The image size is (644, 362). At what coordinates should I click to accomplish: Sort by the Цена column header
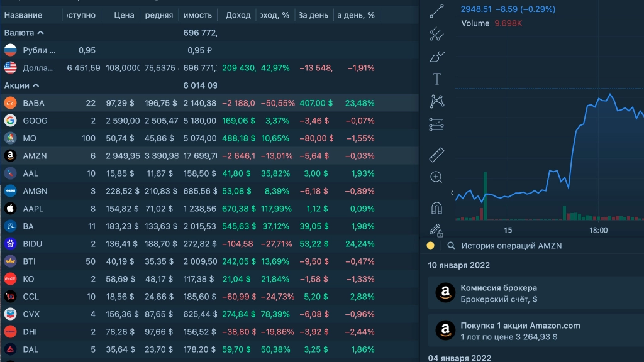point(124,15)
